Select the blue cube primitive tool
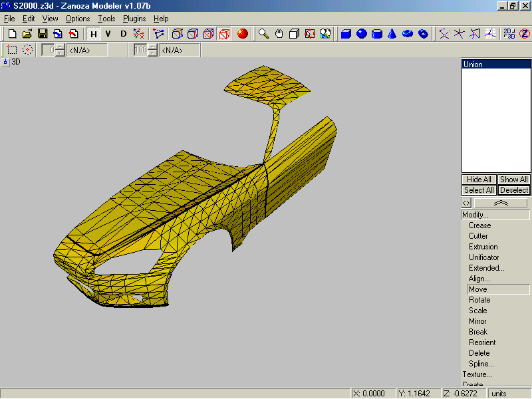Image resolution: width=532 pixels, height=399 pixels. (x=346, y=33)
